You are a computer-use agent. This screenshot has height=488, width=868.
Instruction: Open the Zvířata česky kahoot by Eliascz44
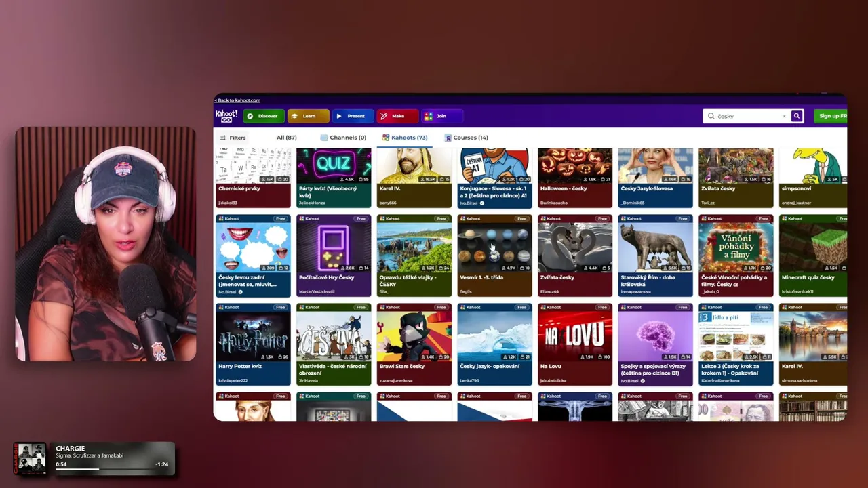coord(575,256)
